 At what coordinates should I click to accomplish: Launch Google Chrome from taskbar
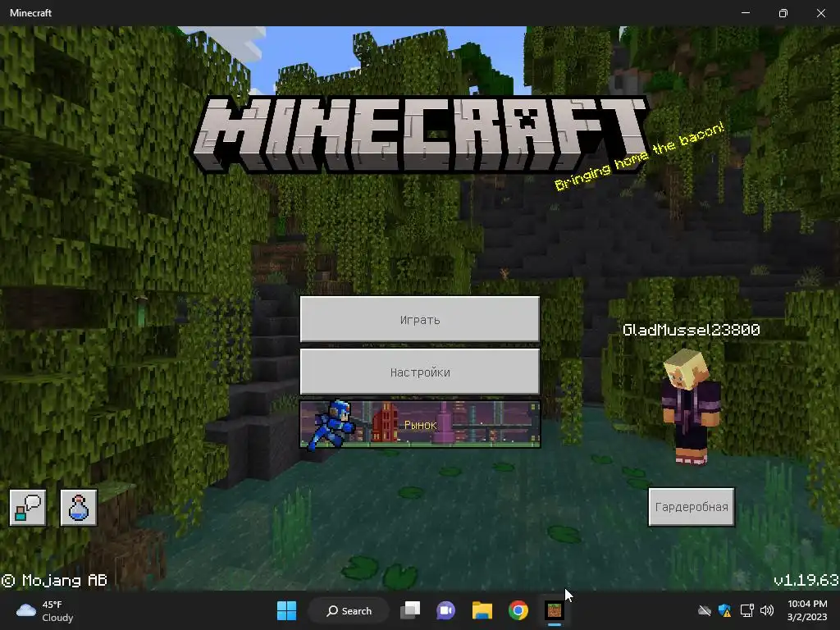(518, 610)
